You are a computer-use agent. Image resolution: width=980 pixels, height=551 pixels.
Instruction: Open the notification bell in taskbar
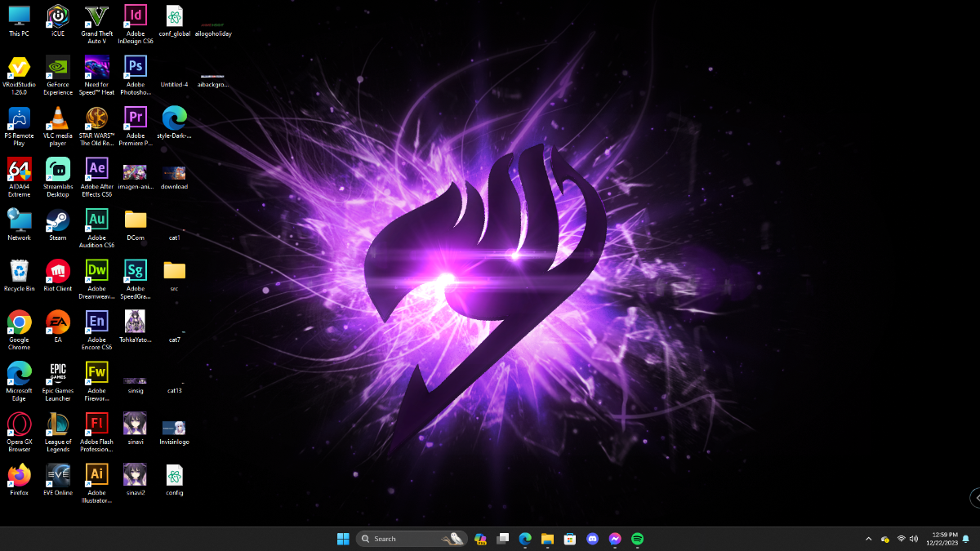click(966, 539)
